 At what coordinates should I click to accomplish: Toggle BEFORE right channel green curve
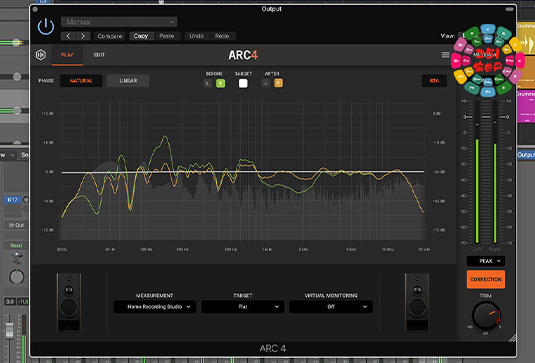coord(220,83)
